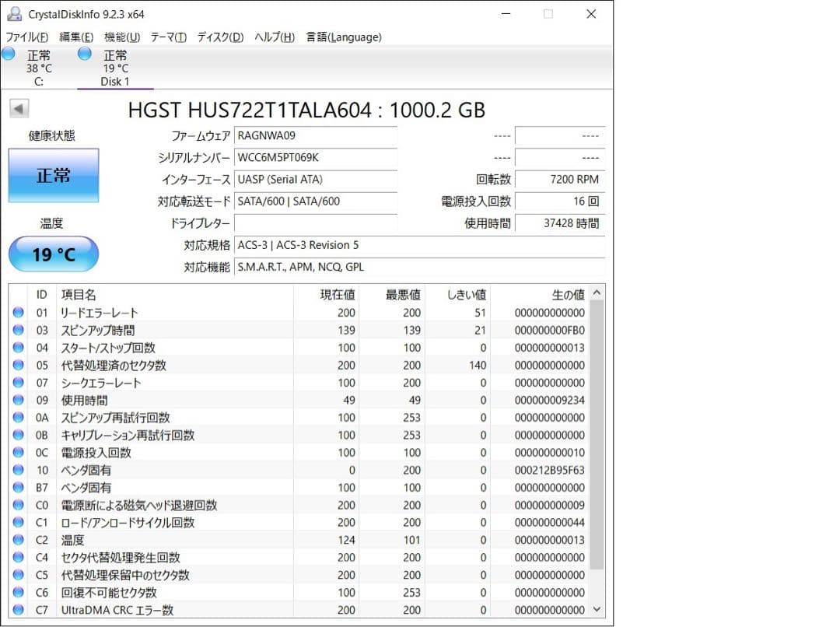
Task: Click the raw value 000000000FB0
Action: [x=550, y=330]
